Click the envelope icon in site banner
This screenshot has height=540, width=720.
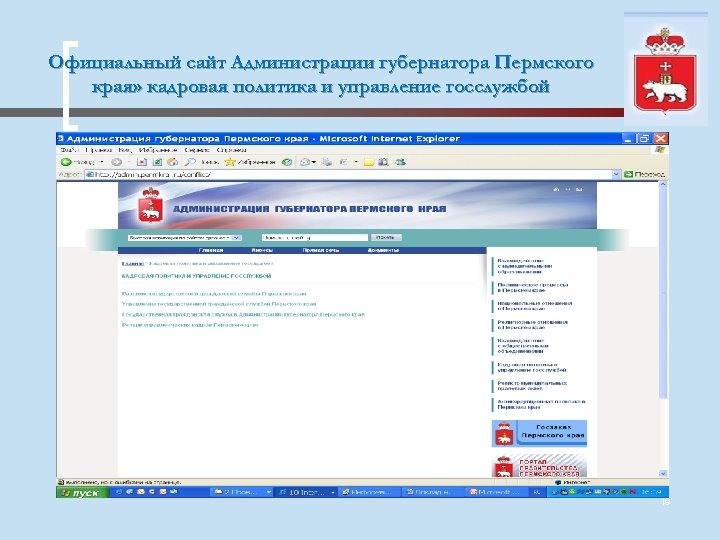pyautogui.click(x=579, y=189)
